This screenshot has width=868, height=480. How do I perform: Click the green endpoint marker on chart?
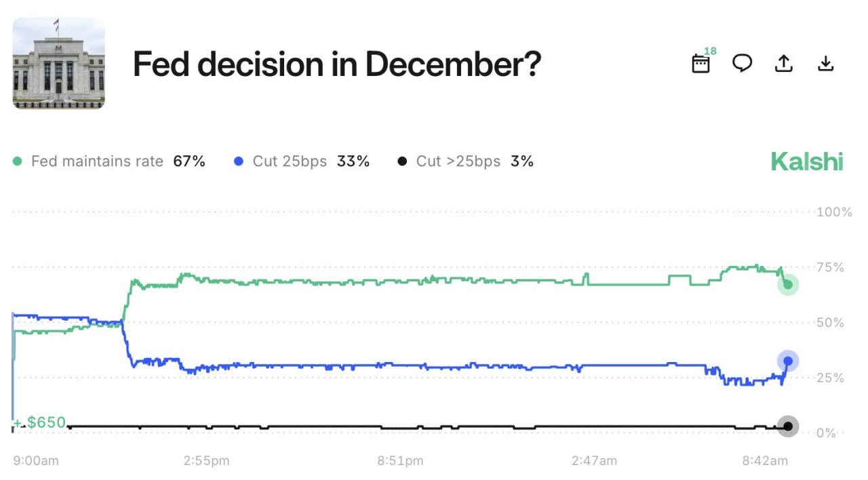(788, 285)
